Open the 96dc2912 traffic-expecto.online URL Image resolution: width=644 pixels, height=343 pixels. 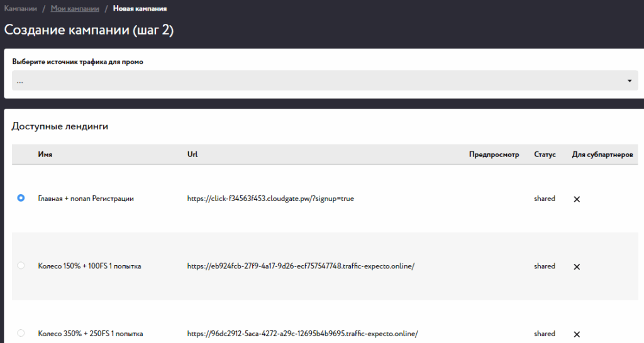[303, 334]
